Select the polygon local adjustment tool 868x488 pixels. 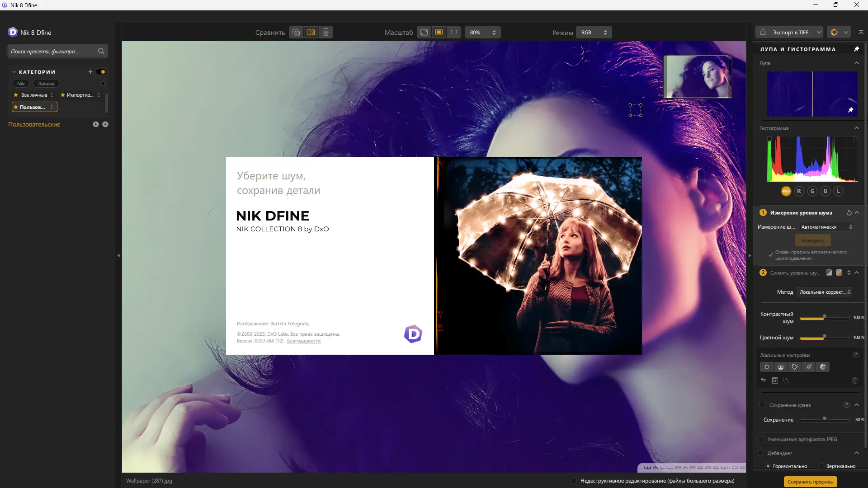pyautogui.click(x=795, y=367)
